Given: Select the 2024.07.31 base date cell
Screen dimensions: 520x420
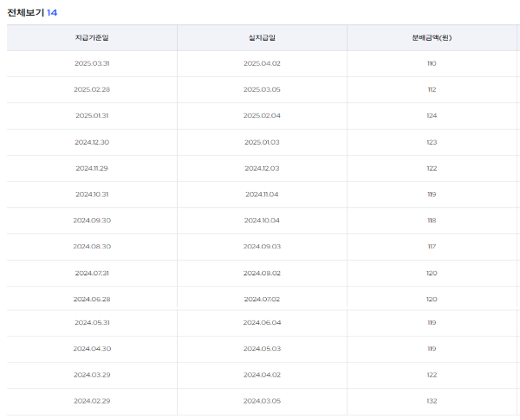Looking at the screenshot, I should 92,273.
